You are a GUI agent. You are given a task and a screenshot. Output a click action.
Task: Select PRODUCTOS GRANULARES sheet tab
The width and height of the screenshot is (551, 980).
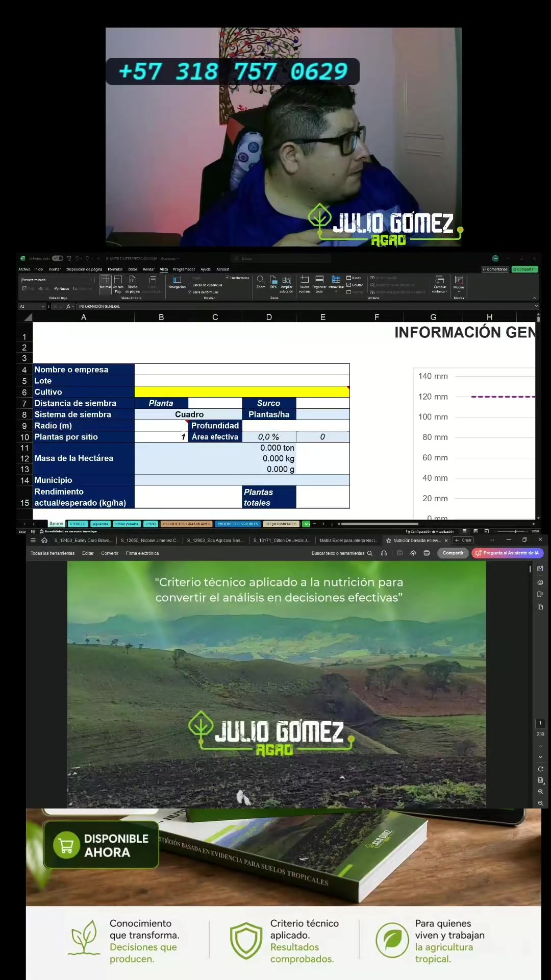pyautogui.click(x=186, y=524)
